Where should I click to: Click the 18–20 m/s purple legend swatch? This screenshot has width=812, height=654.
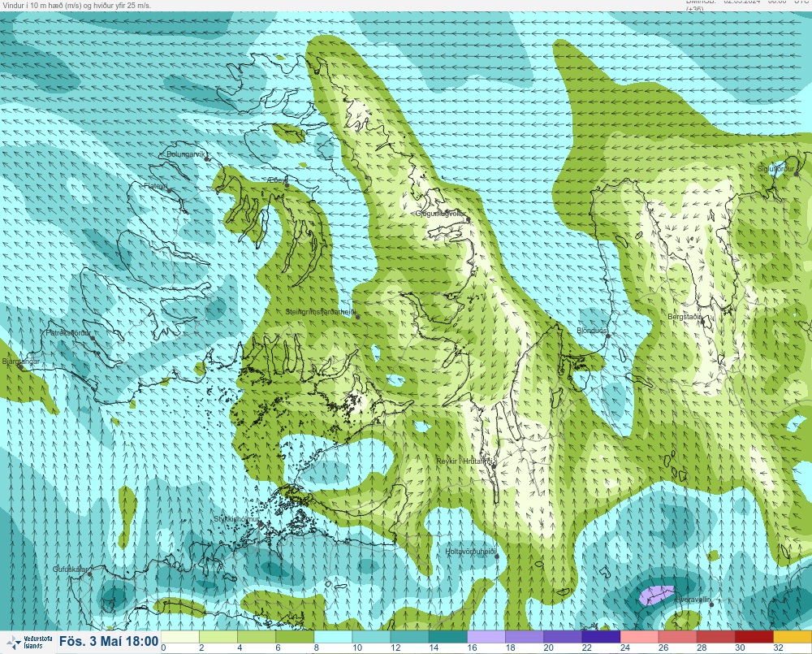point(525,637)
